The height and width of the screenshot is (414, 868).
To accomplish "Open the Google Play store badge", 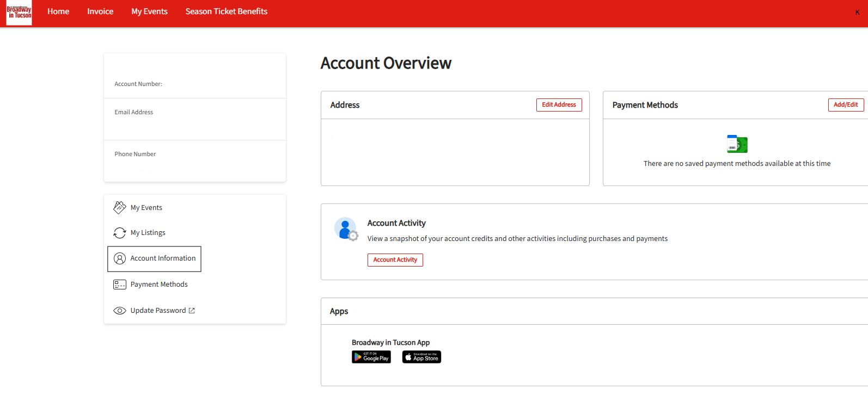I will click(x=371, y=357).
